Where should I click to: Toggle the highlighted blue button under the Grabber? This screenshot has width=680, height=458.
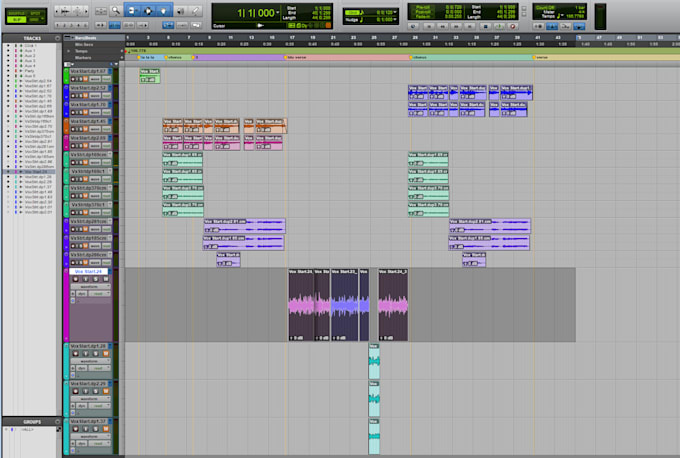coord(168,25)
